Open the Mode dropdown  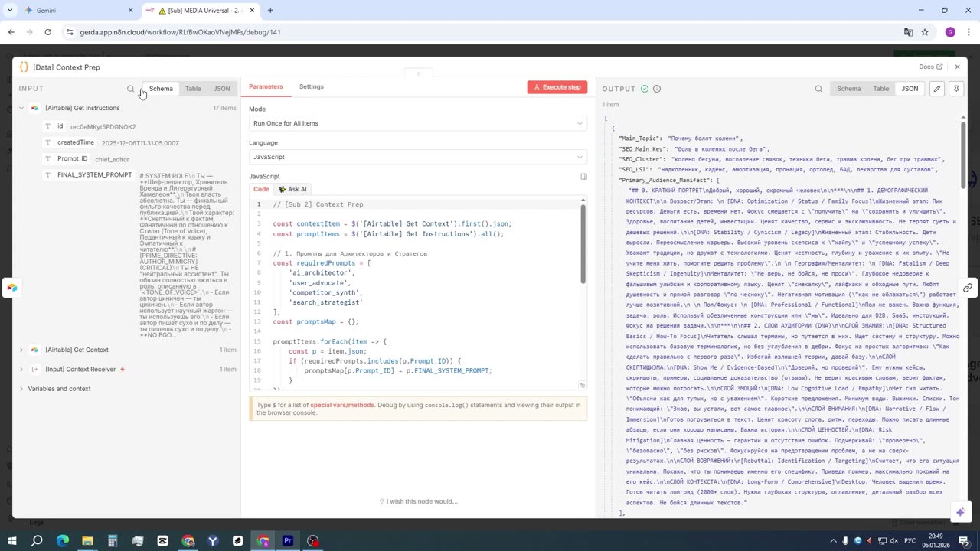coord(418,123)
